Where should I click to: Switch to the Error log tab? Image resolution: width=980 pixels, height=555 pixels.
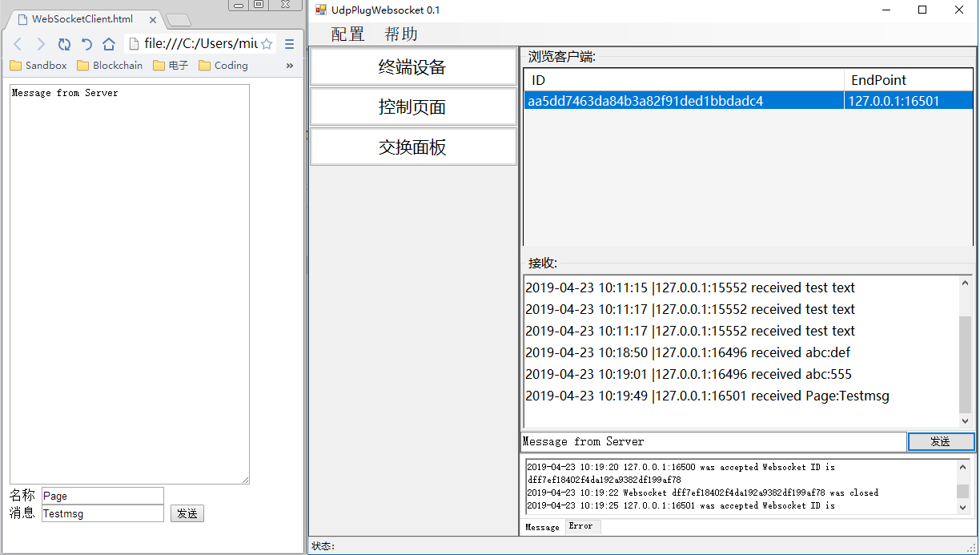click(x=580, y=526)
